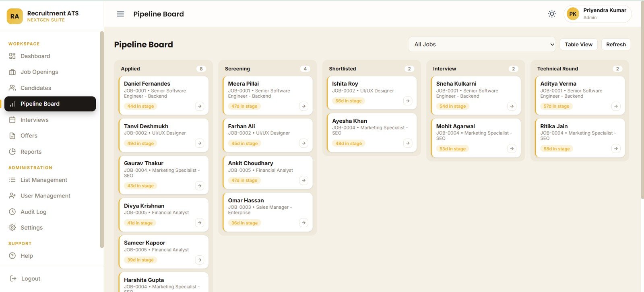Click the '44d in stage' badge
The width and height of the screenshot is (644, 292).
tap(140, 106)
